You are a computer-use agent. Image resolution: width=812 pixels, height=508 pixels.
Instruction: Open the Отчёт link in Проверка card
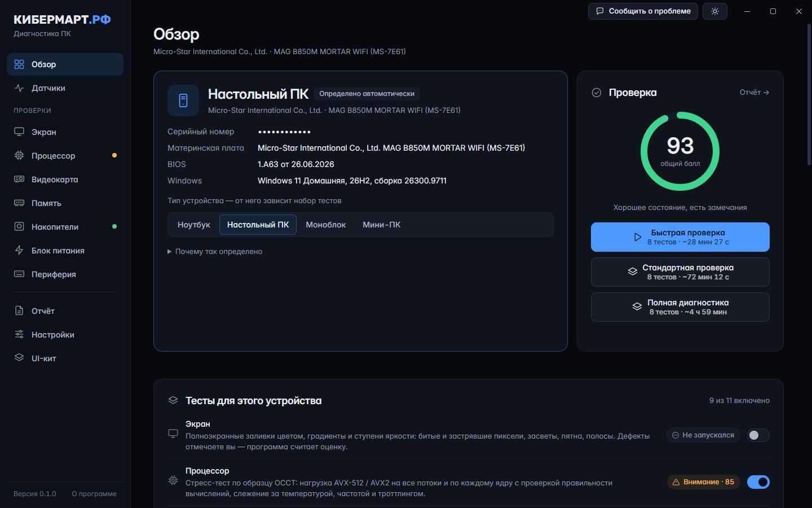(754, 93)
